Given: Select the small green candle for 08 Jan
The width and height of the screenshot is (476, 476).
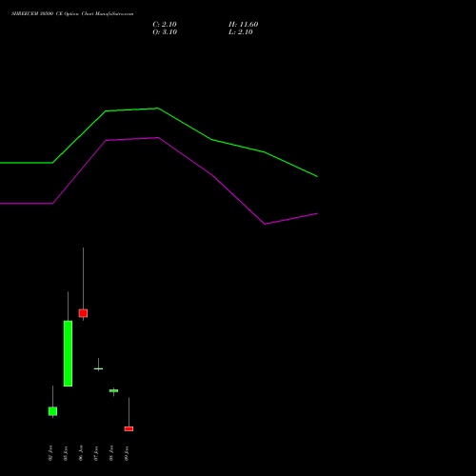Looking at the screenshot, I should point(113,390).
